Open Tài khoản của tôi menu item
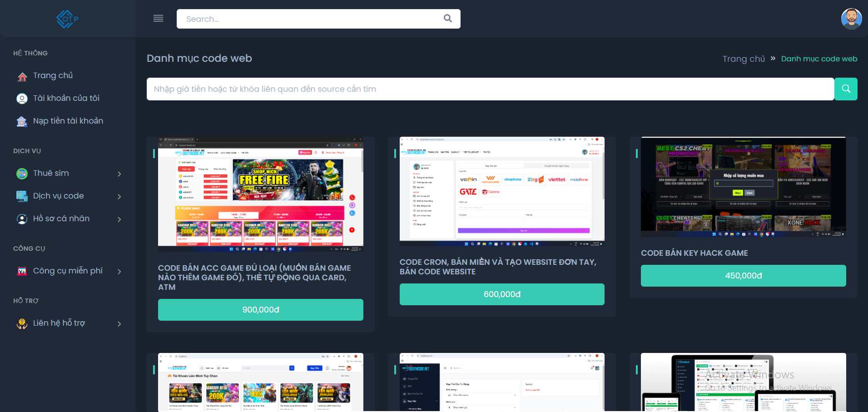868x412 pixels. (x=66, y=98)
